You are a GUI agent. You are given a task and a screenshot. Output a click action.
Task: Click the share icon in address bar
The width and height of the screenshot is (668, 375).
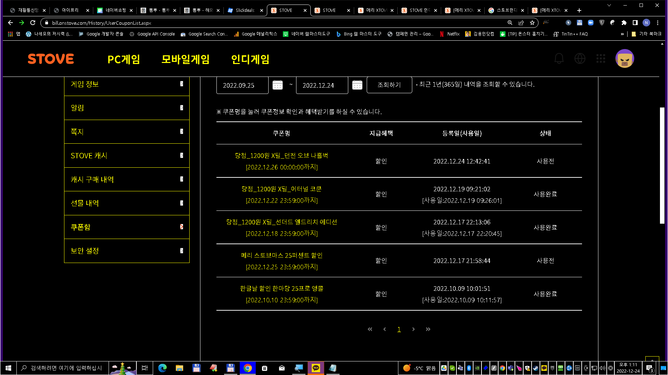[x=521, y=23]
